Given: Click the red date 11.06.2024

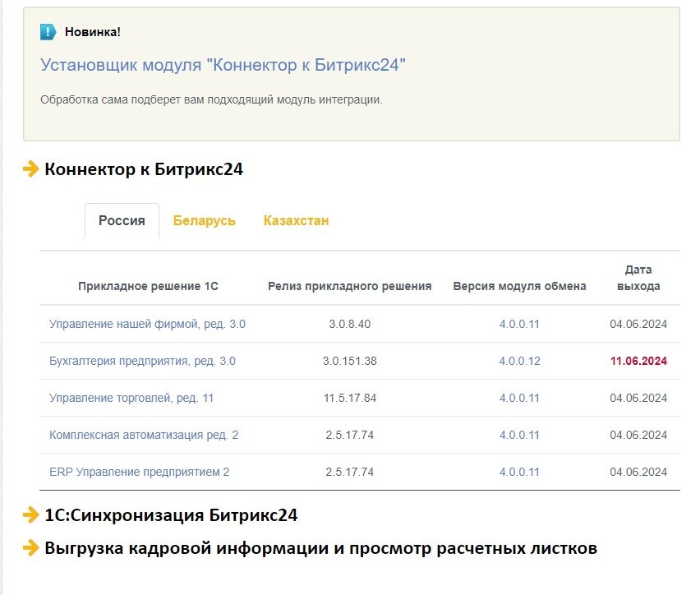Looking at the screenshot, I should 638,362.
